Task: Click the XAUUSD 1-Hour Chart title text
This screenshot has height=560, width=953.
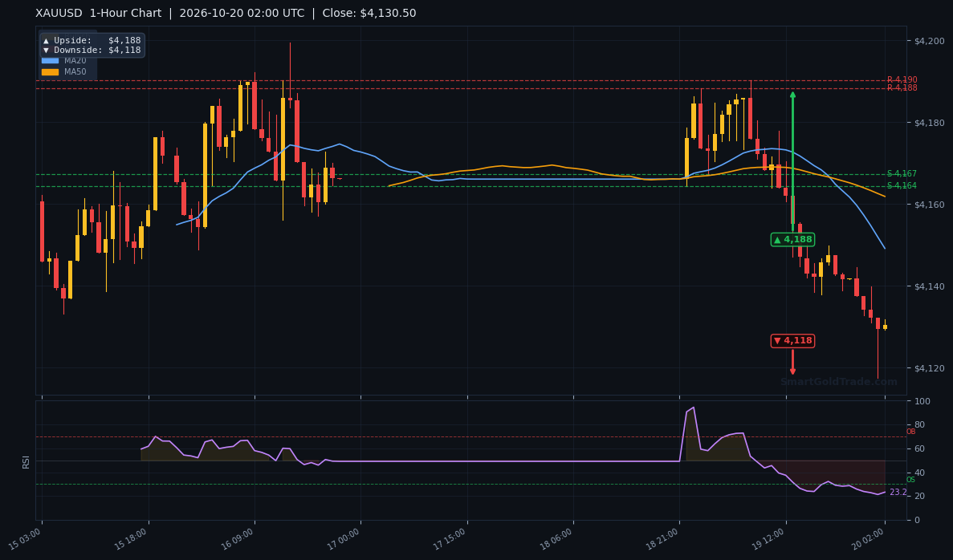Action: click(99, 13)
